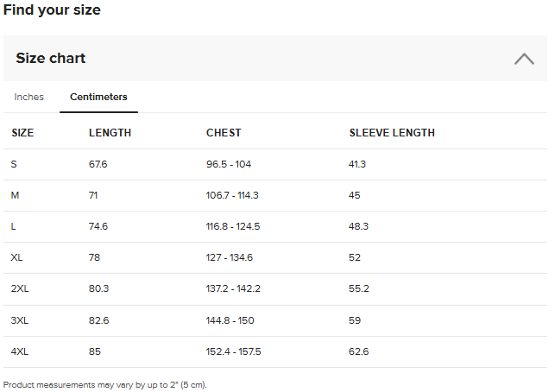Image resolution: width=555 pixels, height=392 pixels.
Task: Click the CHEST column header
Action: [224, 133]
